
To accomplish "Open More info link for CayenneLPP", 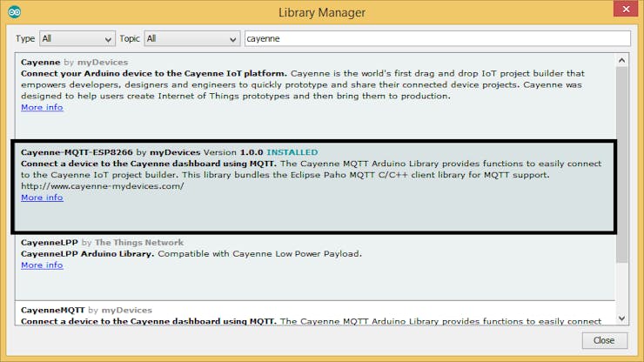I will point(42,265).
